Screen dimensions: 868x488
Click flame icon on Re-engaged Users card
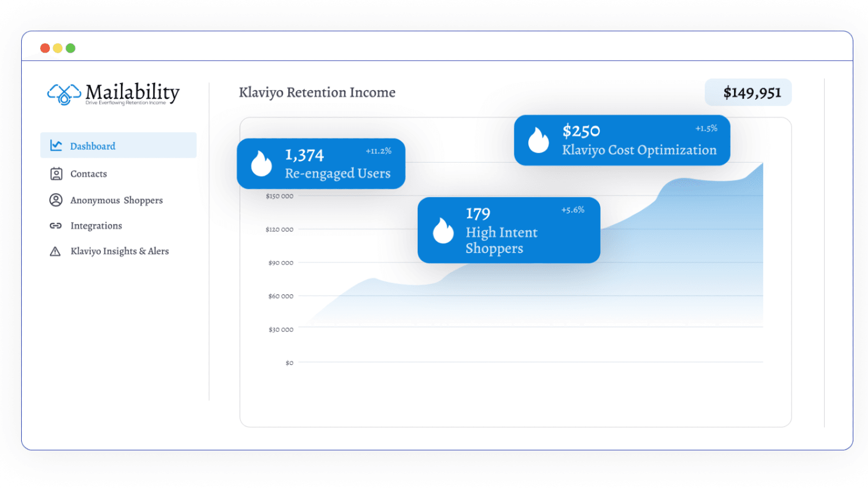(x=261, y=164)
